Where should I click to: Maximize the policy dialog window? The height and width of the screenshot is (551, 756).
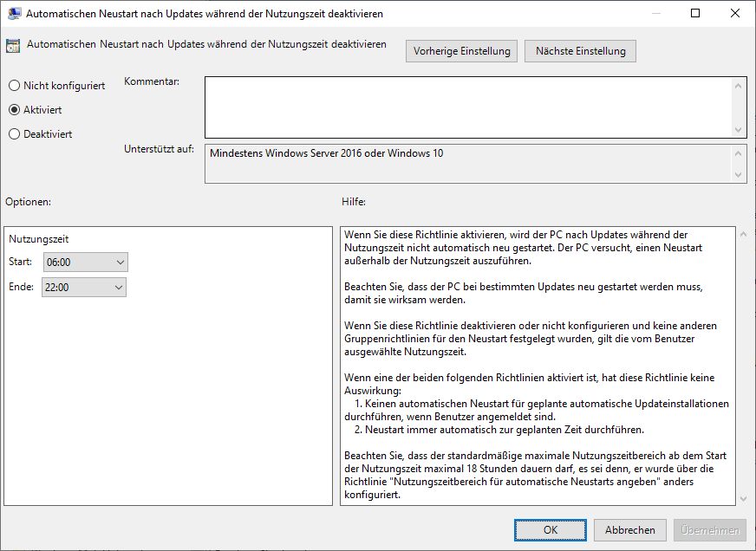[x=695, y=13]
